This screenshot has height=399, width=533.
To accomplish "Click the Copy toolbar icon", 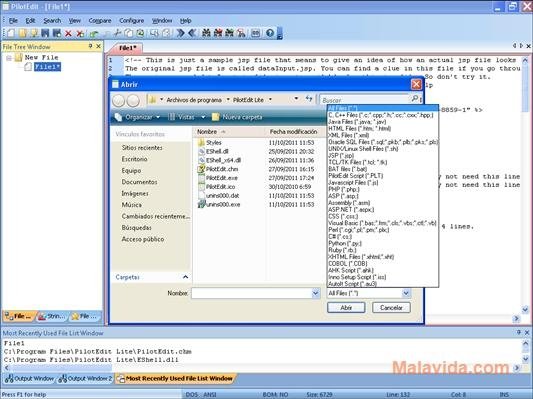I will (128, 33).
